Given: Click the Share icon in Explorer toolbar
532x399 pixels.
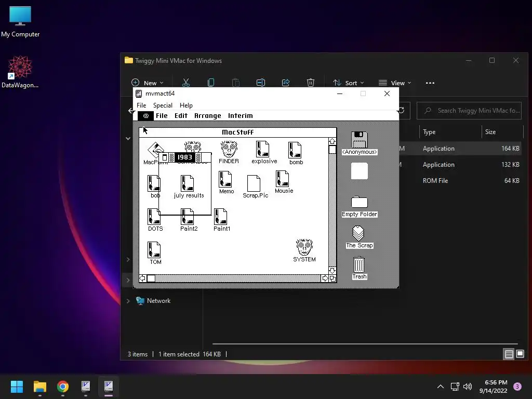Looking at the screenshot, I should [286, 83].
